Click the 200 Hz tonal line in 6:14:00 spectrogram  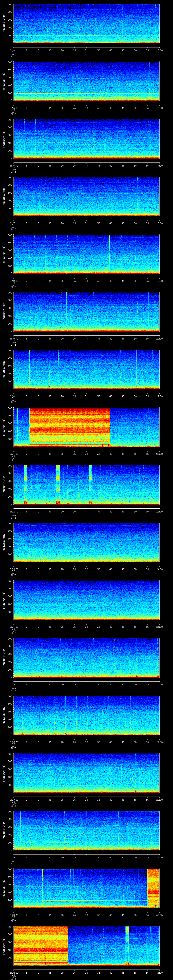pyautogui.click(x=86, y=36)
